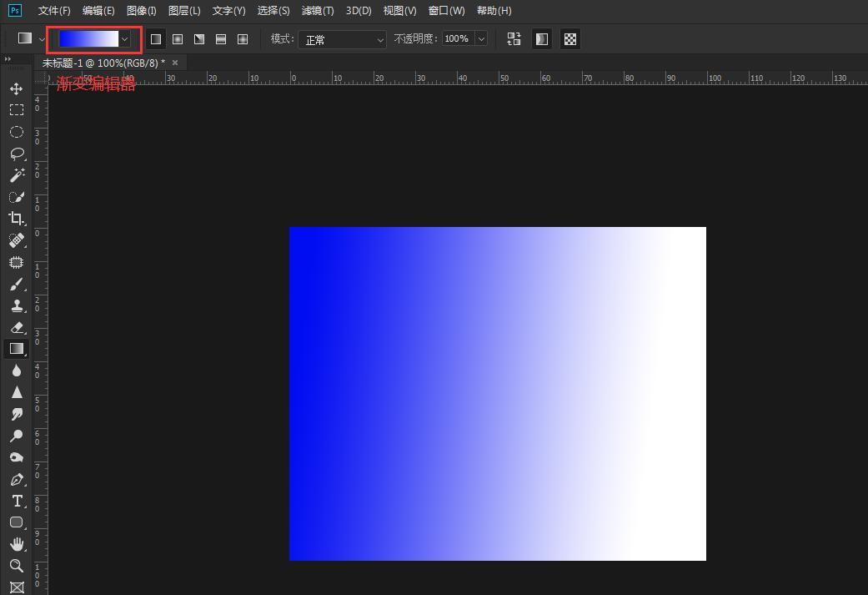Open the 帮助(H) menu
The image size is (868, 595).
click(x=494, y=11)
